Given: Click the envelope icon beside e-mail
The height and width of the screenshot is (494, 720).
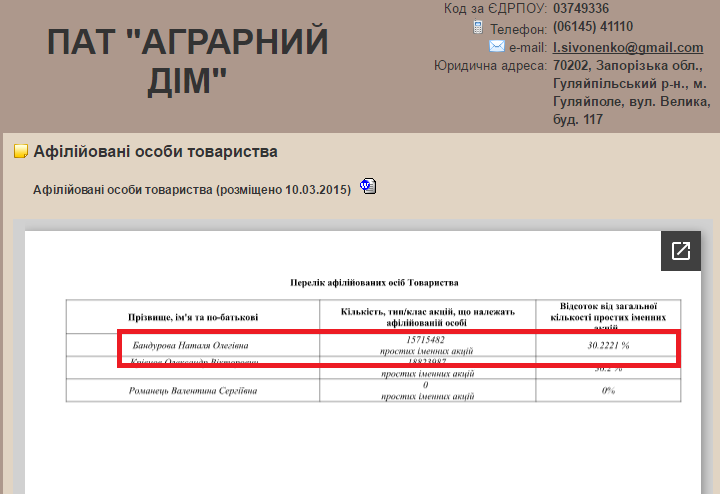Looking at the screenshot, I should tap(497, 46).
